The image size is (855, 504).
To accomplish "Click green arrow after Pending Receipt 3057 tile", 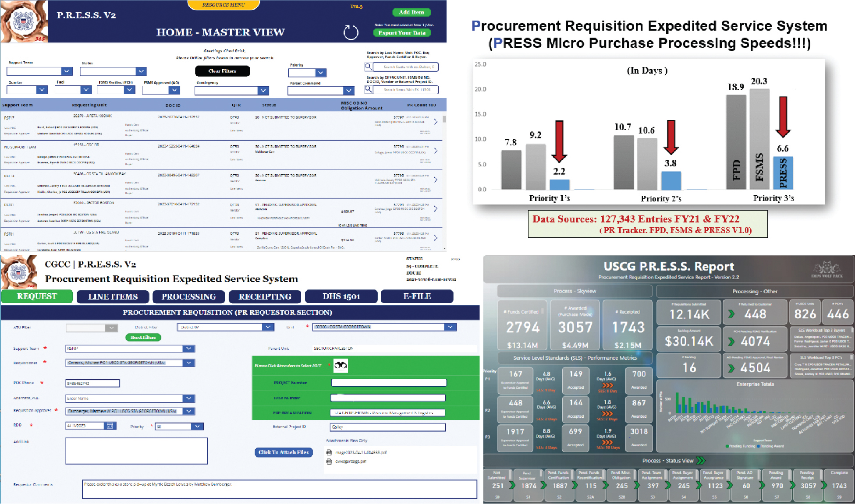I will (x=825, y=485).
